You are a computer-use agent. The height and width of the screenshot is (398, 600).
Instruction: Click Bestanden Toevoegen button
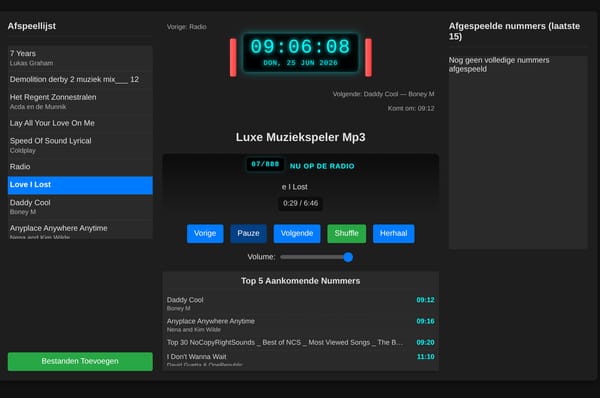[80, 361]
